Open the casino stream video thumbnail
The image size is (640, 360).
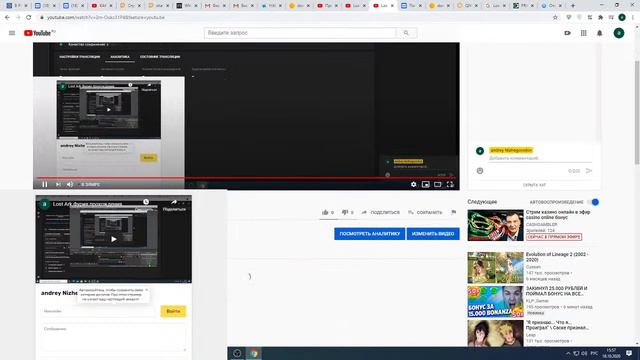click(x=495, y=225)
